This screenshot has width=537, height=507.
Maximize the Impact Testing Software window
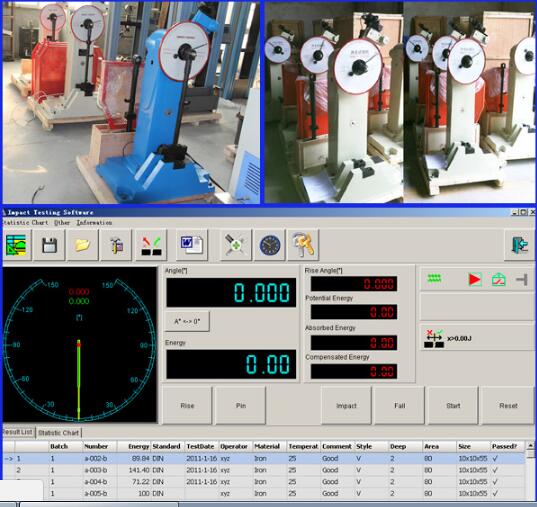pos(524,212)
